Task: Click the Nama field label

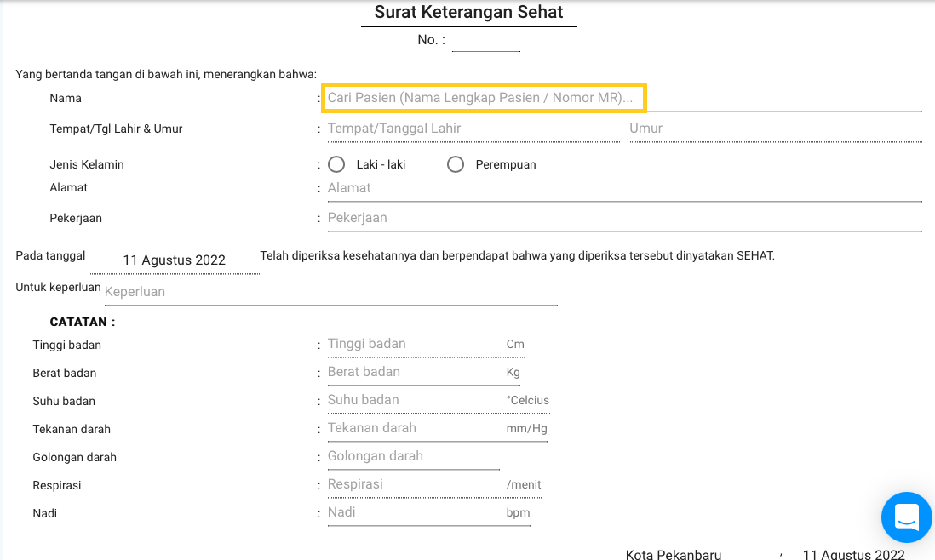Action: 66,99
